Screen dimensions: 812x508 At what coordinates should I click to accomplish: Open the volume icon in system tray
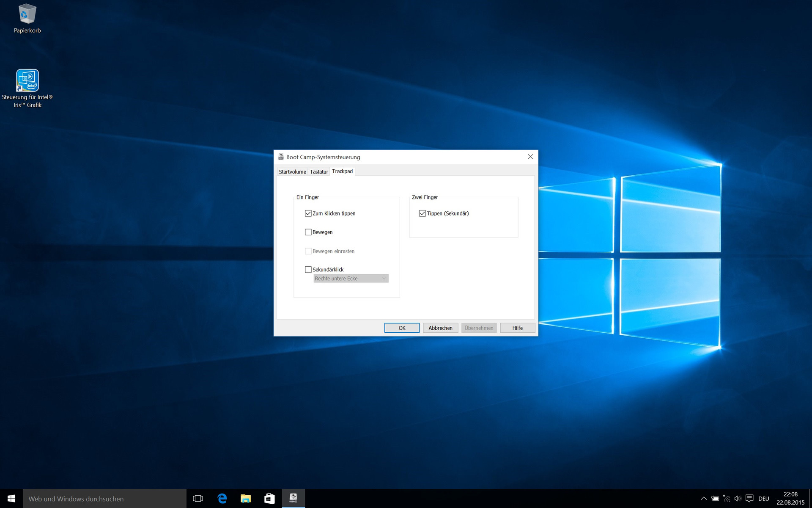coord(738,499)
